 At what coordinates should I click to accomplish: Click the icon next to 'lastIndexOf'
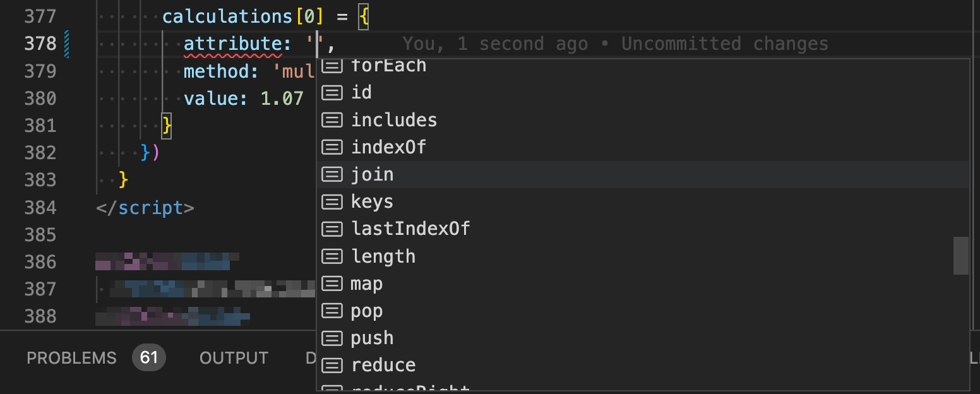(x=332, y=229)
